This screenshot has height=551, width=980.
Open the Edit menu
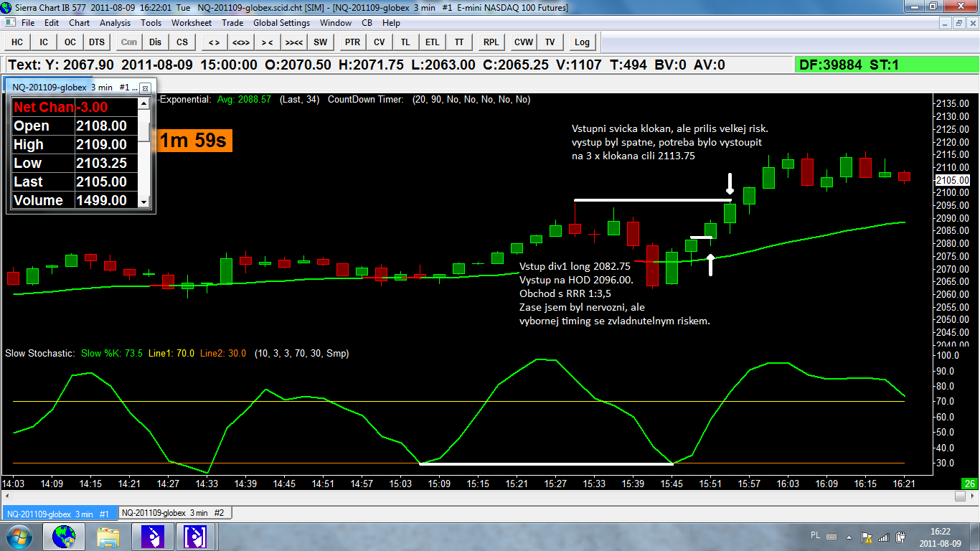click(x=52, y=23)
